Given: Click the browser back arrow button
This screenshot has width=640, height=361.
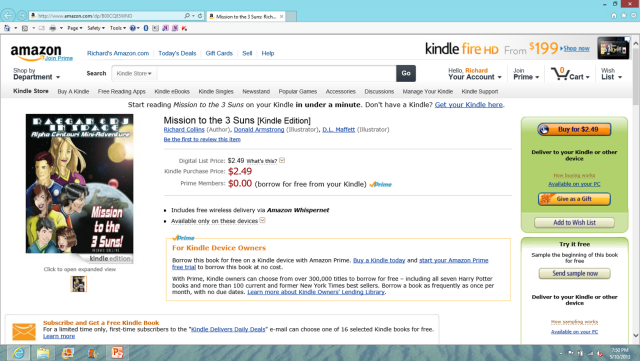Looking at the screenshot, I should 8,16.
